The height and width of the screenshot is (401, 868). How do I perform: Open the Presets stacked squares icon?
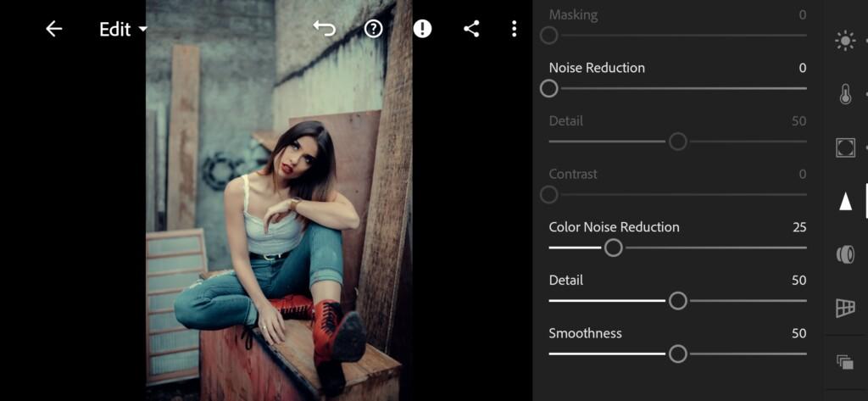[x=845, y=362]
